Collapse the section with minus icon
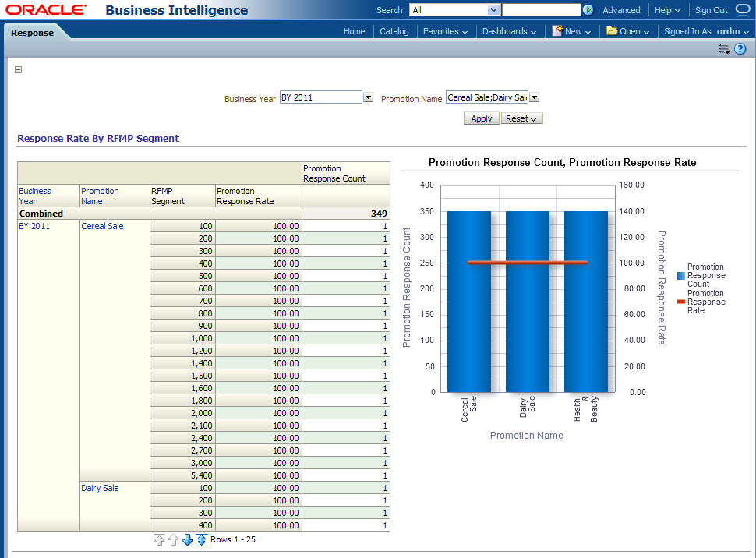 19,69
